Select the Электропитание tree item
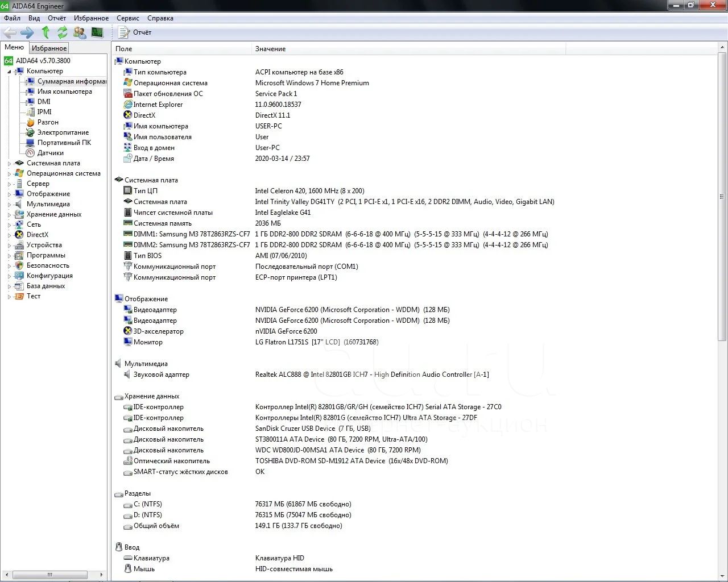The width and height of the screenshot is (728, 582). point(63,132)
